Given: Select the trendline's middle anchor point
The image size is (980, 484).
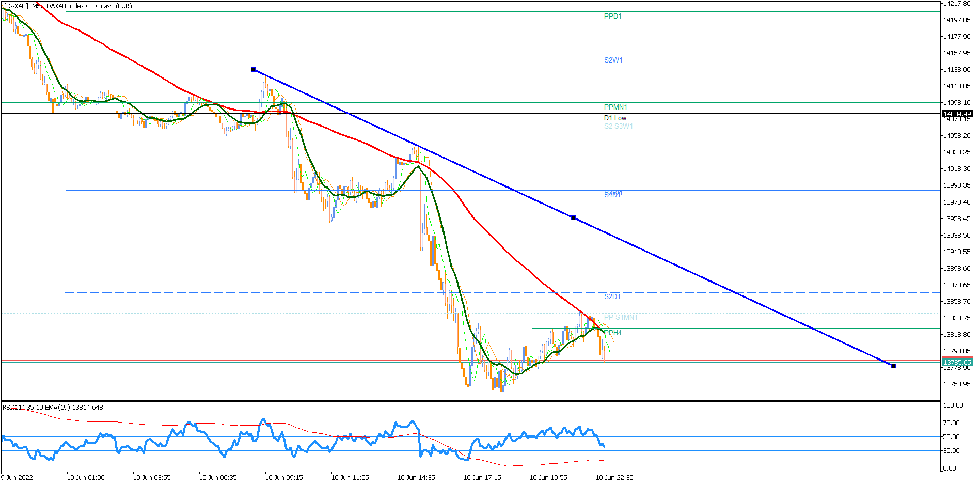Looking at the screenshot, I should pos(573,218).
